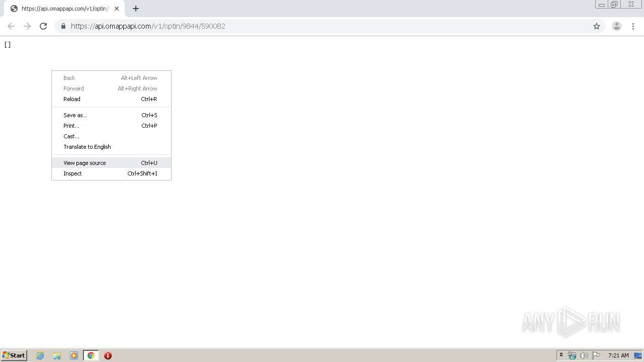Click the empty JSON brackets text
644x362 pixels.
tap(8, 45)
